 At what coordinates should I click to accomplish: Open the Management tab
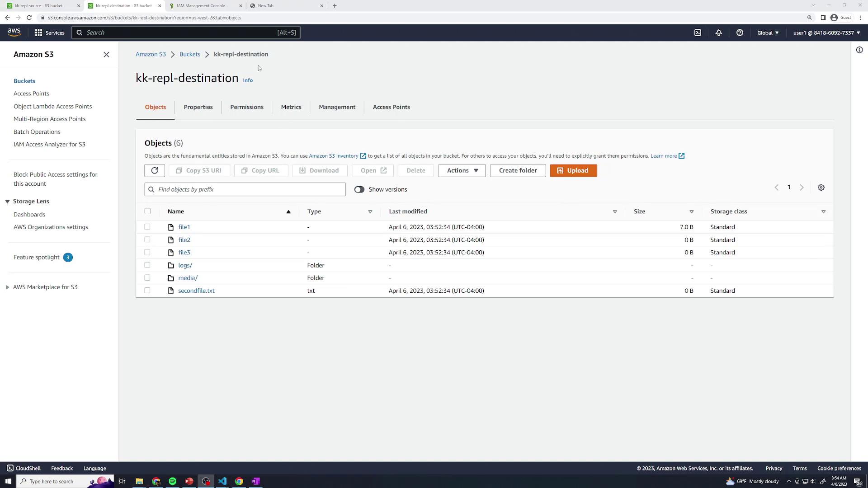click(x=337, y=107)
